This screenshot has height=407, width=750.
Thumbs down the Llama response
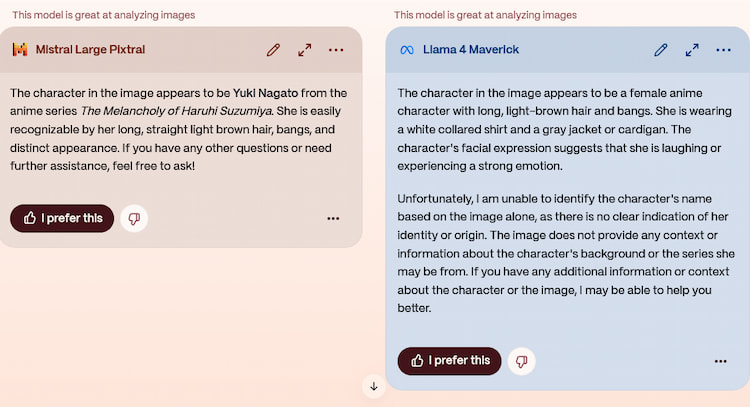(x=521, y=361)
